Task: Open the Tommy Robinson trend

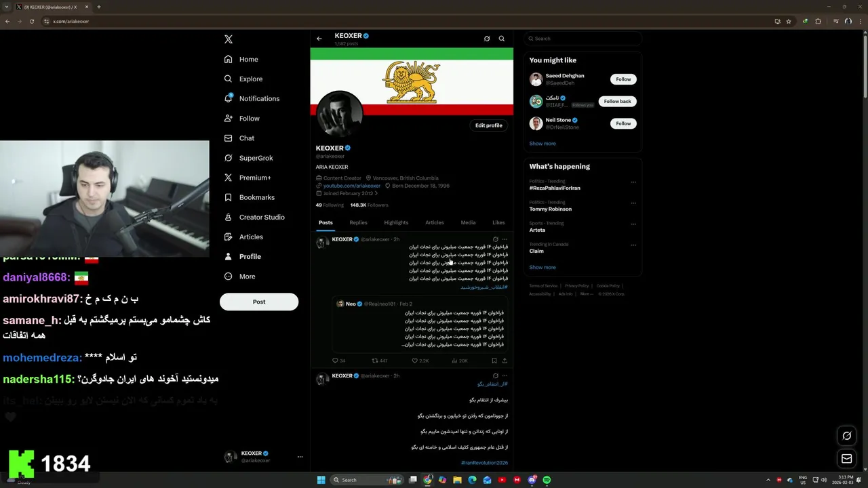Action: coord(551,209)
